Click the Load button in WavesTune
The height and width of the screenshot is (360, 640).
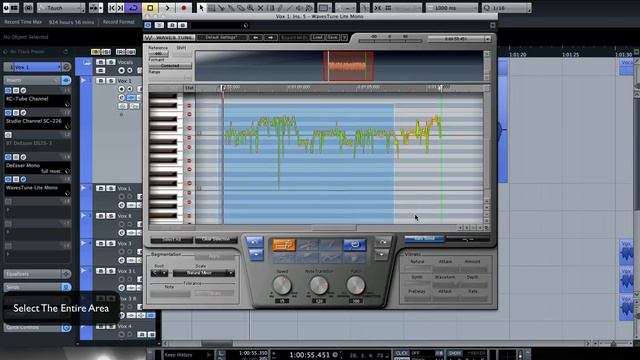(x=318, y=38)
